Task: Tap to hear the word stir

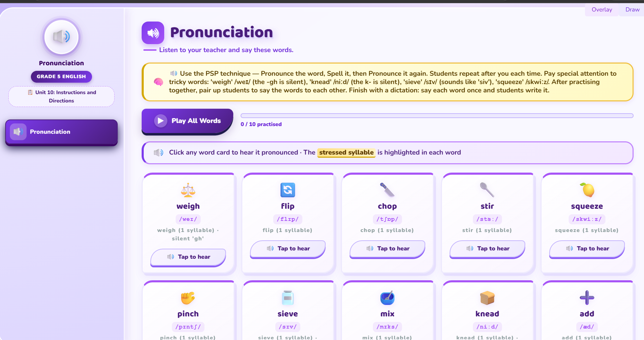Action: (x=487, y=249)
